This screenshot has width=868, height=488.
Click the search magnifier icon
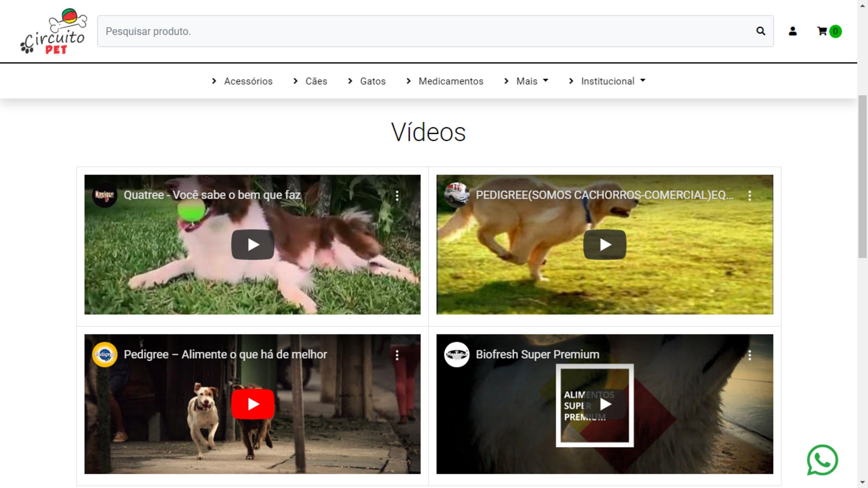[761, 31]
